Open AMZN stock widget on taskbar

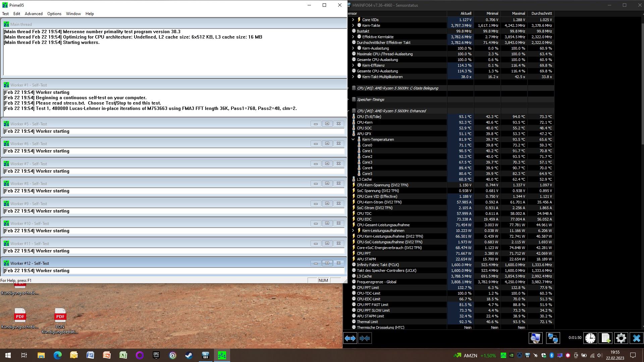tap(474, 355)
